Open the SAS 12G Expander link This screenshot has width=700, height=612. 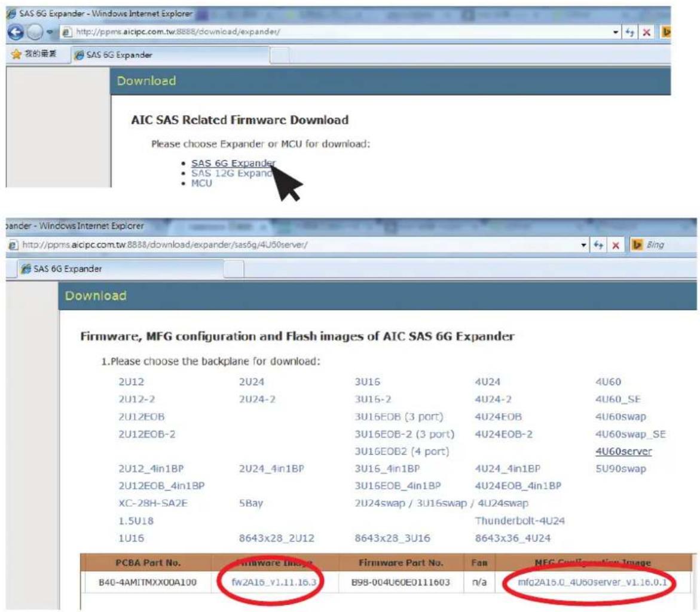tap(231, 173)
